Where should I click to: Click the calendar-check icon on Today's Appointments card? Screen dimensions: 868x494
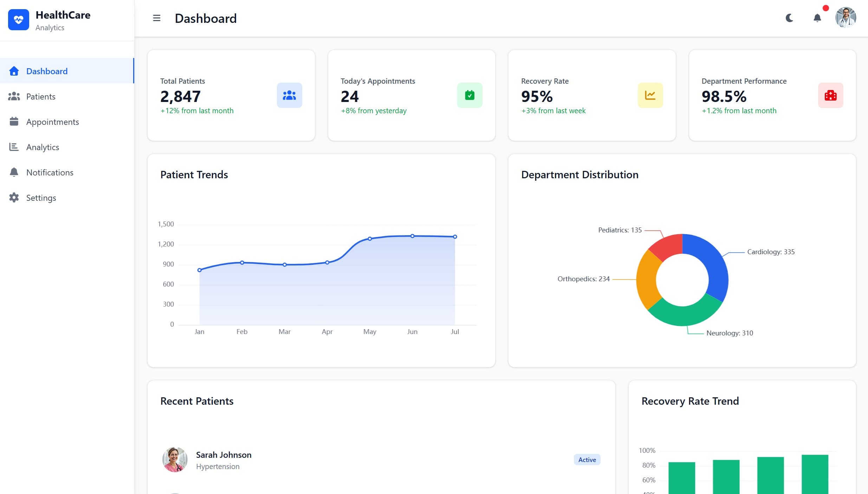[469, 95]
